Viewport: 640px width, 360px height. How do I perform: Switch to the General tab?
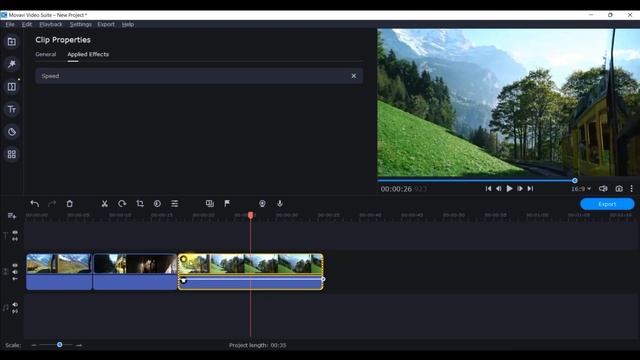pyautogui.click(x=46, y=54)
